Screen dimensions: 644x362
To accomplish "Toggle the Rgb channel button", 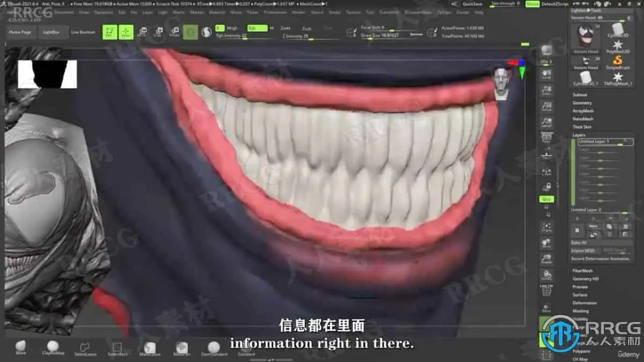I will pos(257,28).
